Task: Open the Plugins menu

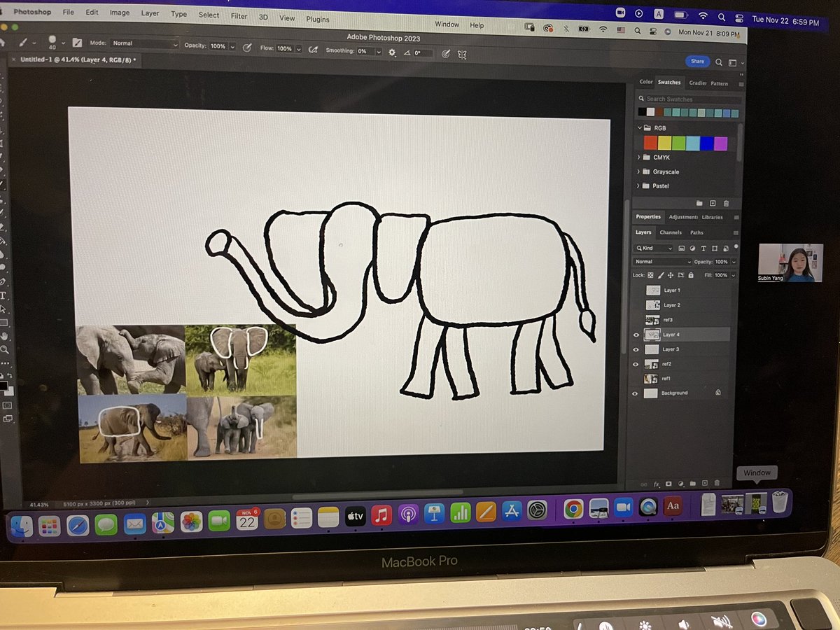Action: pos(318,20)
